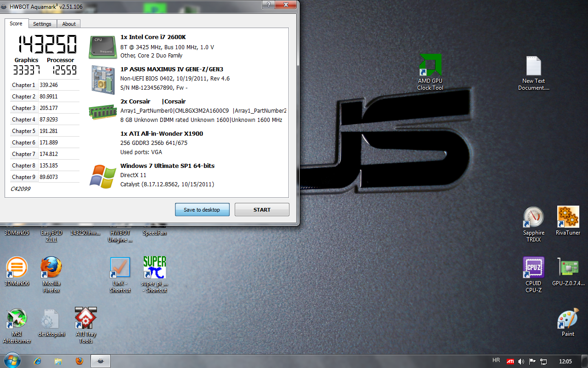Click the total score 143250
Image resolution: width=588 pixels, height=368 pixels.
pos(47,45)
